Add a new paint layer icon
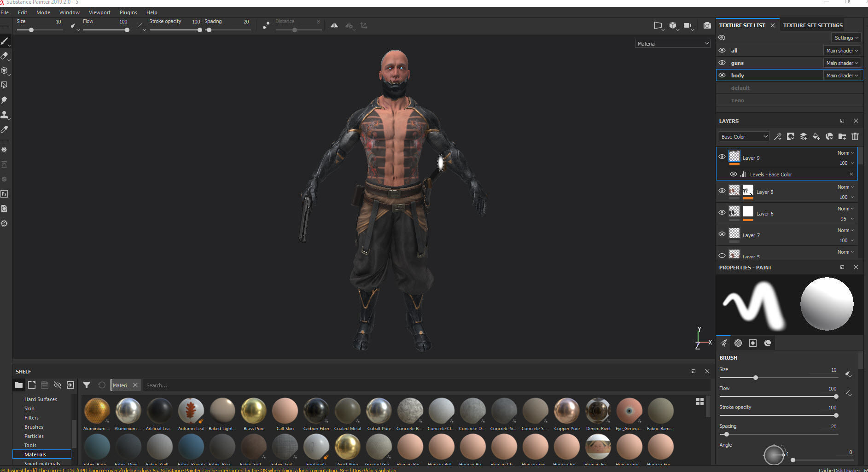The width and height of the screenshot is (868, 472). [804, 136]
